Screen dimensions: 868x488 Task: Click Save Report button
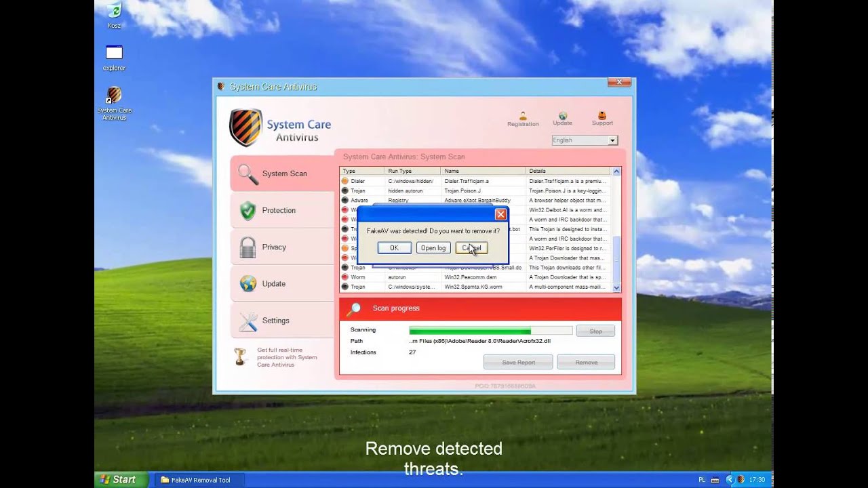point(518,362)
